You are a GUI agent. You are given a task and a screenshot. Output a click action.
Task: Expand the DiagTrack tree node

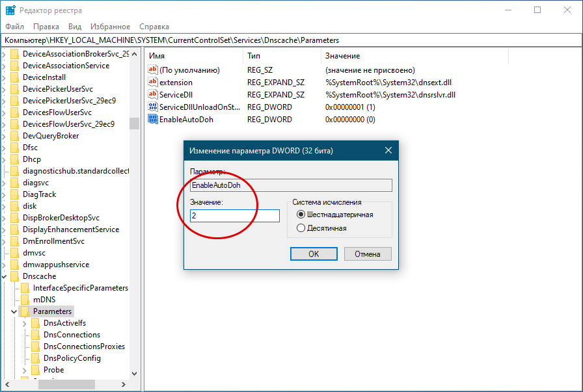tap(4, 194)
